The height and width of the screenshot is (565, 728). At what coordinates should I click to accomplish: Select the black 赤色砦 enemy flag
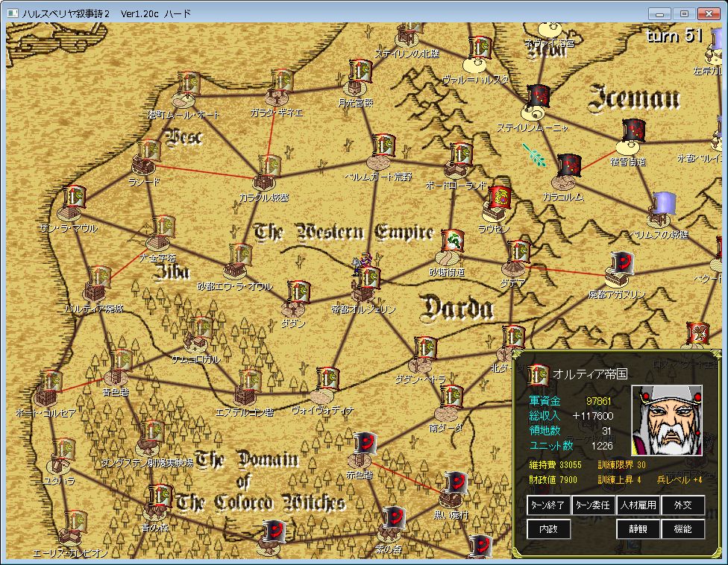coord(365,444)
